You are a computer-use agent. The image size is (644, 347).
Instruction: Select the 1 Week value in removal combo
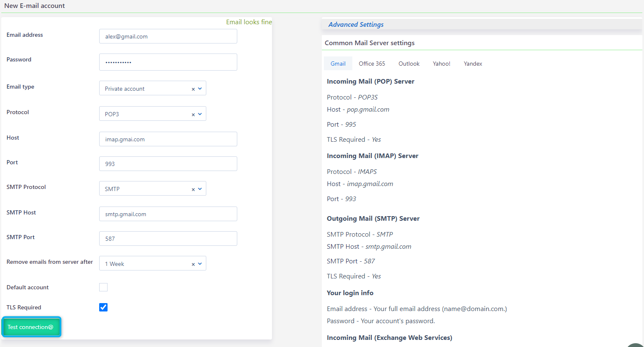click(x=114, y=264)
